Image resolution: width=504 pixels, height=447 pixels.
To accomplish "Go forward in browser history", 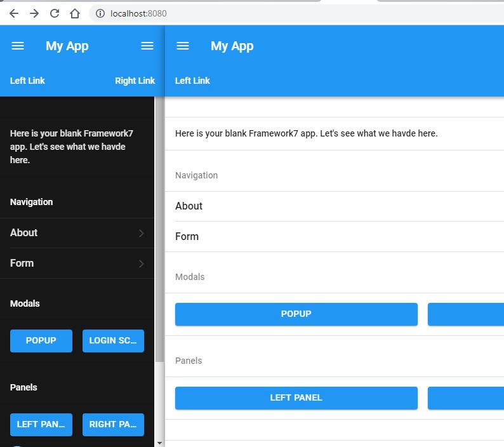I will coord(34,13).
